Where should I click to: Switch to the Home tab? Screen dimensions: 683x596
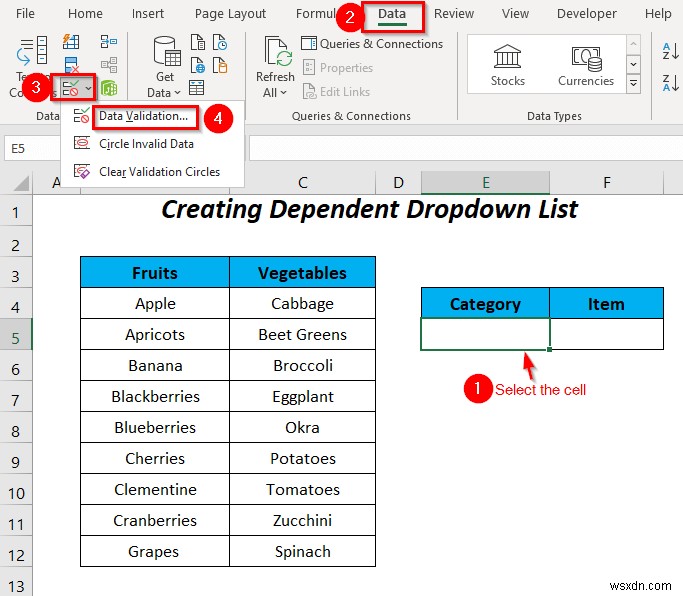click(x=85, y=14)
